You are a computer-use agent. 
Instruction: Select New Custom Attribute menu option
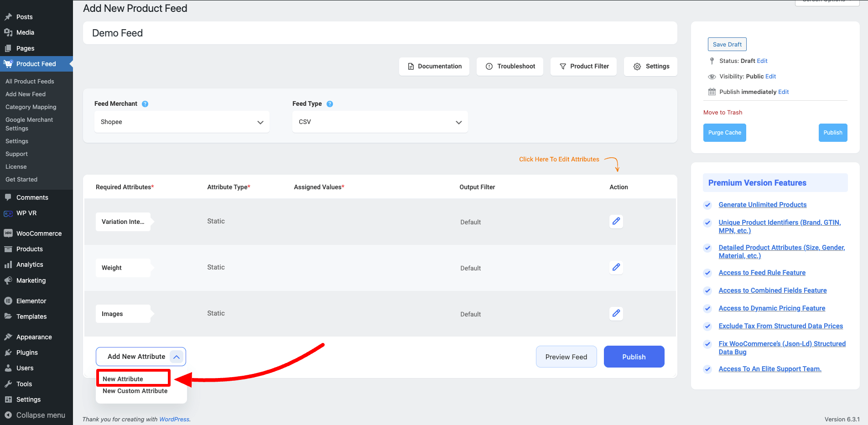click(135, 391)
